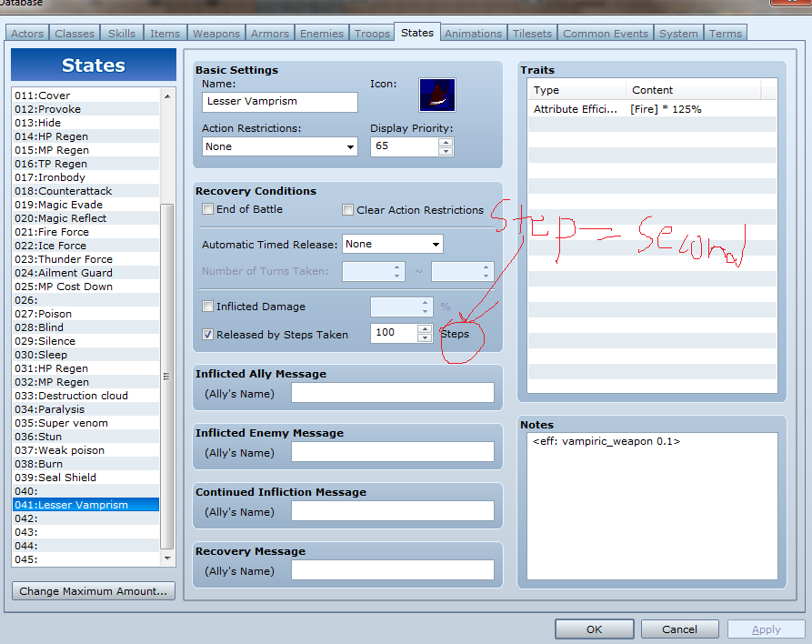Open Action Restrictions dropdown
Image resolution: width=812 pixels, height=644 pixels.
(x=280, y=146)
